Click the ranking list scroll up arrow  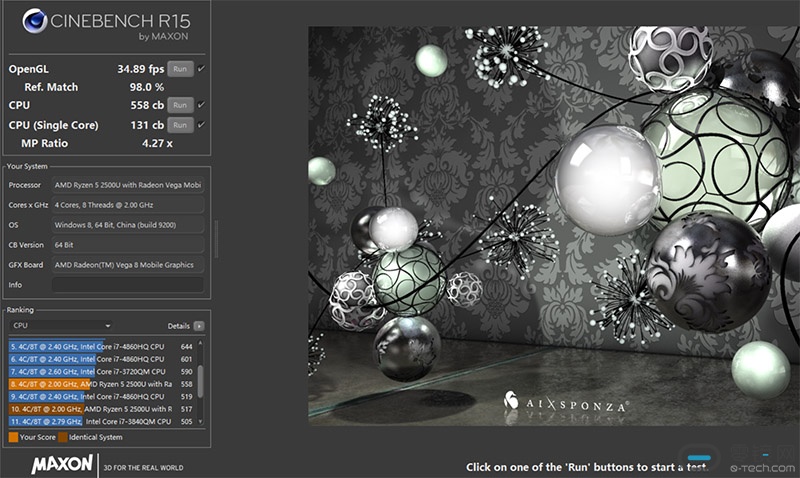201,343
